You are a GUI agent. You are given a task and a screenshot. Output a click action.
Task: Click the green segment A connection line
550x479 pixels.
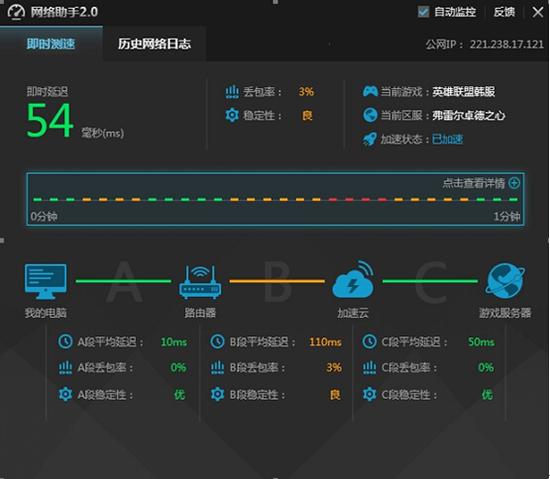123,281
